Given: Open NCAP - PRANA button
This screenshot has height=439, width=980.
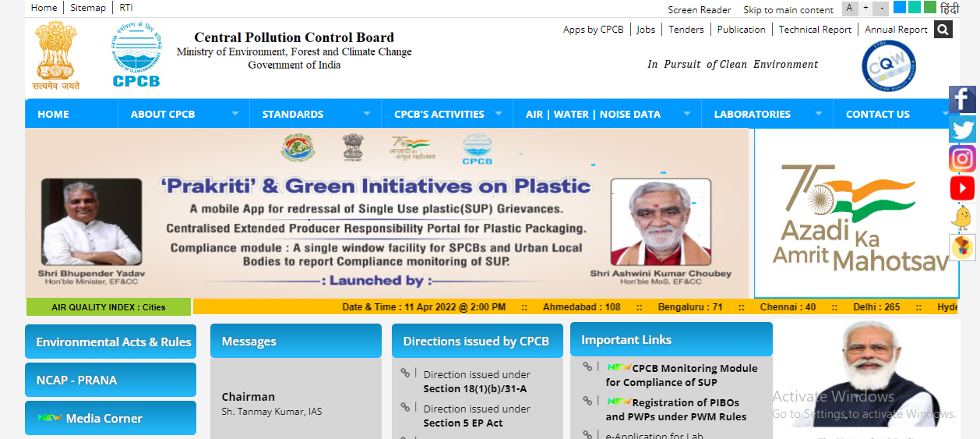Looking at the screenshot, I should [111, 380].
